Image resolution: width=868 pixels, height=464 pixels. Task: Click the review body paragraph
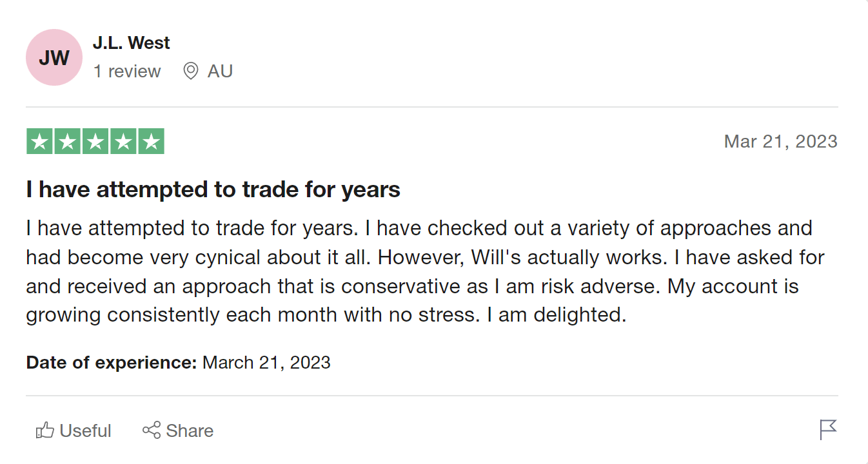[426, 272]
